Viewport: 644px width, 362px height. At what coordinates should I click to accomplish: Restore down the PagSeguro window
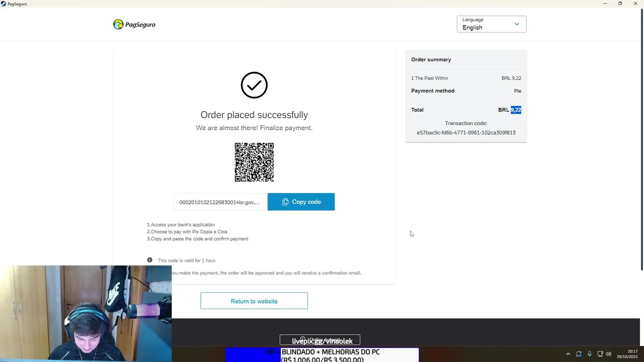(620, 4)
